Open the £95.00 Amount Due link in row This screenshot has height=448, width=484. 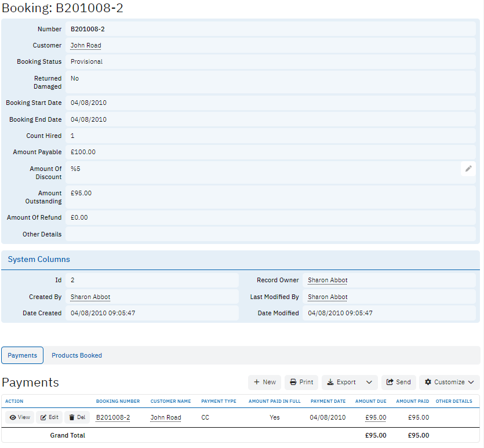[x=376, y=417]
